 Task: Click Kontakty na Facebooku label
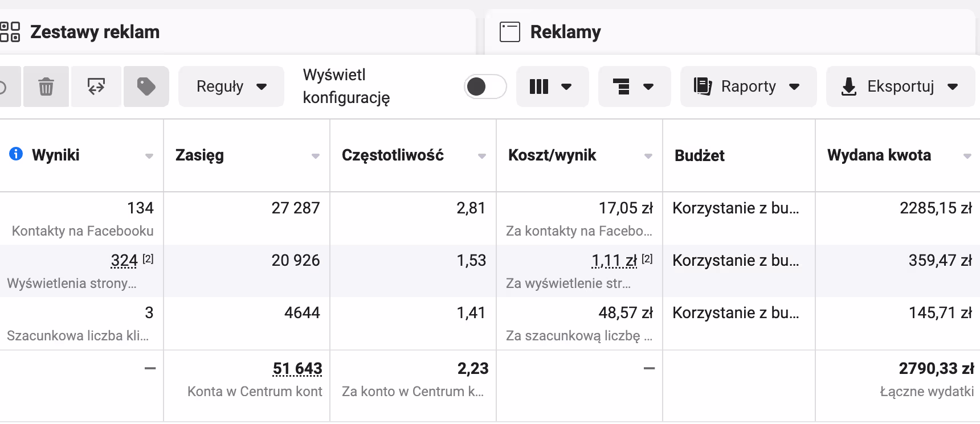tap(83, 231)
